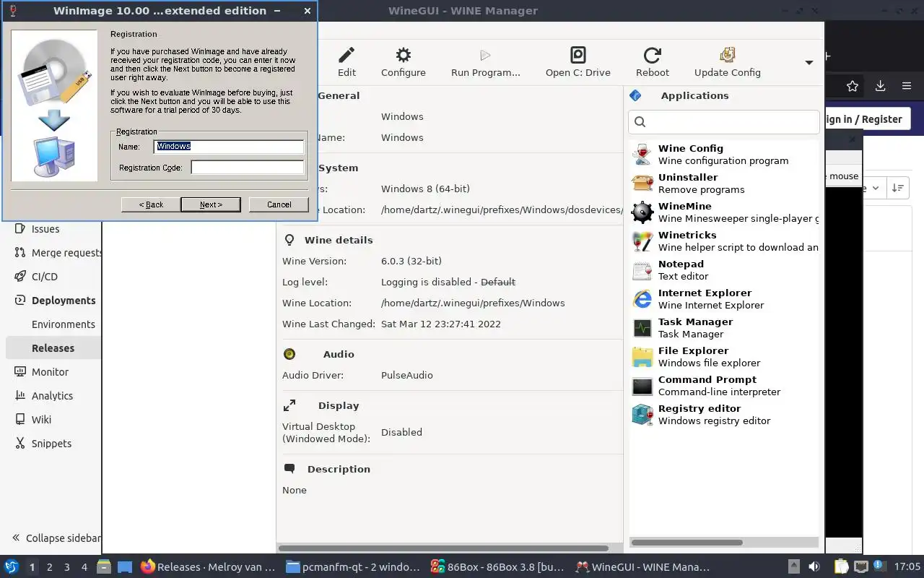Start WineMine minesweeper icon

[x=642, y=212]
